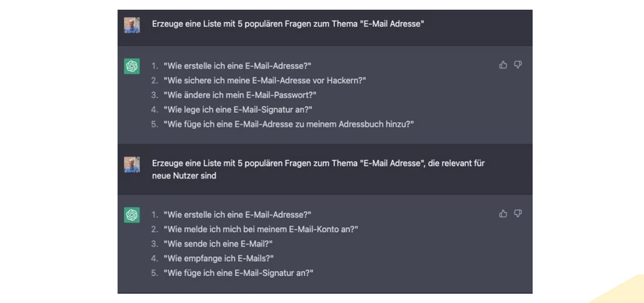Click the first prompt ending with "E-Mail Adresse"
Image resolution: width=644 pixels, height=303 pixels.
click(x=288, y=23)
